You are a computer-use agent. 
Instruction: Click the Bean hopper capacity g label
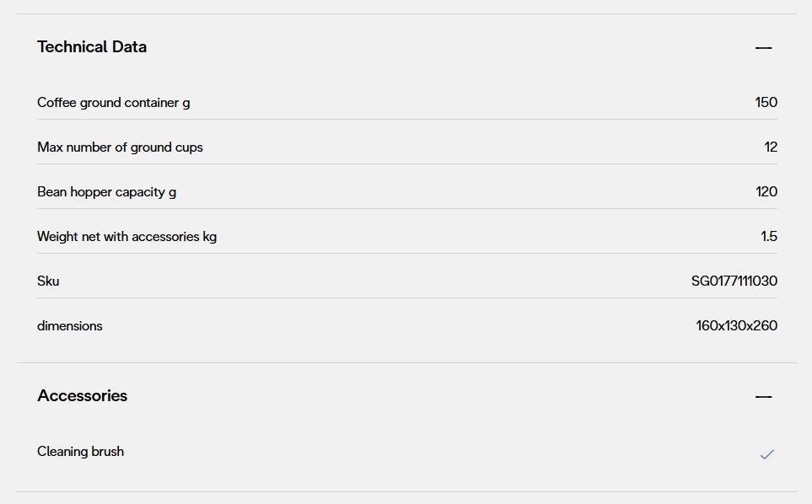[x=106, y=192]
